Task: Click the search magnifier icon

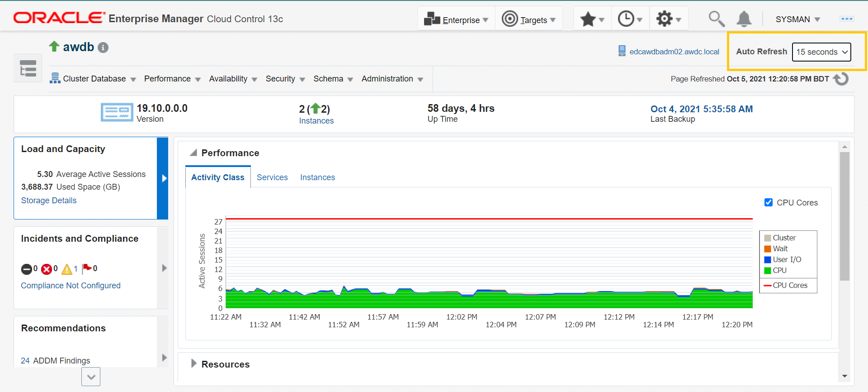Action: 716,19
